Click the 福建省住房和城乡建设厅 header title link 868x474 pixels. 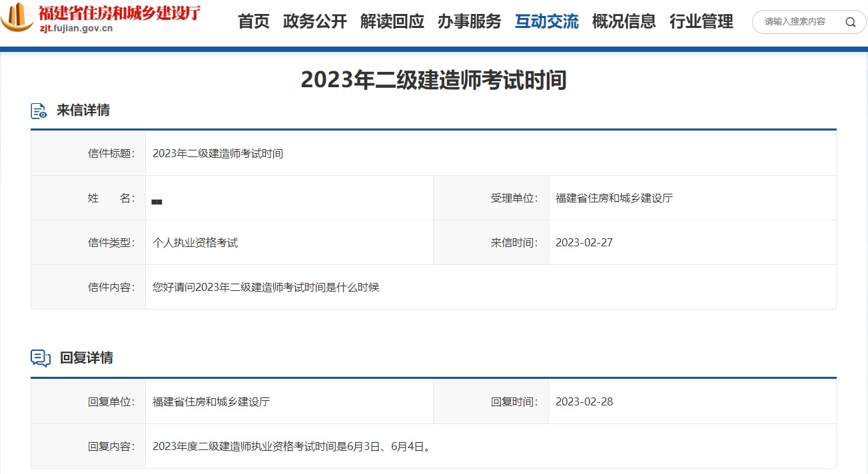click(x=119, y=15)
